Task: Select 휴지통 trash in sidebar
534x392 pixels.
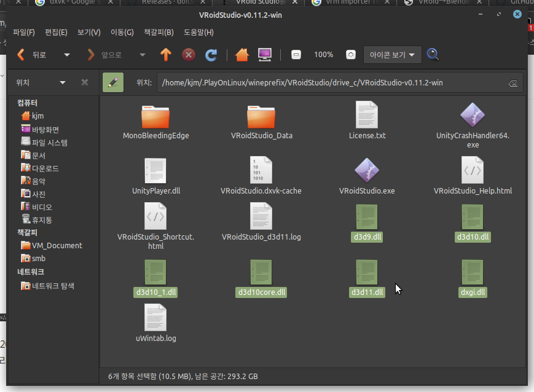Action: coord(36,220)
